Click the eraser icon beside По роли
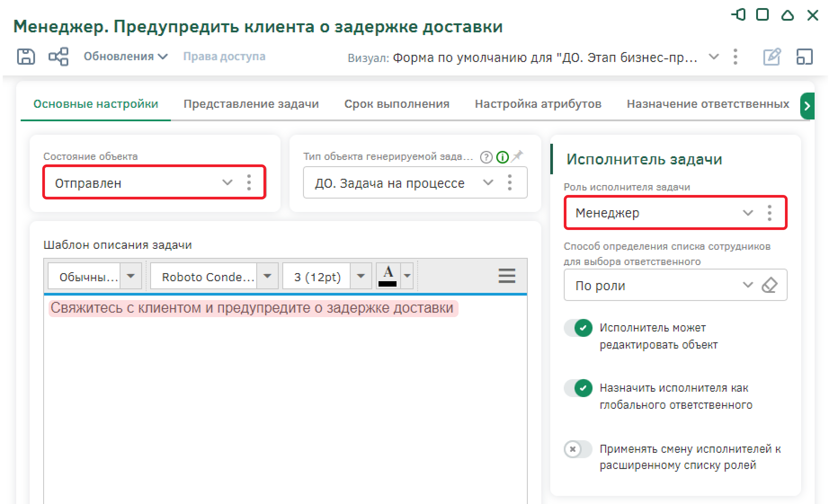This screenshot has height=504, width=829. (x=770, y=285)
